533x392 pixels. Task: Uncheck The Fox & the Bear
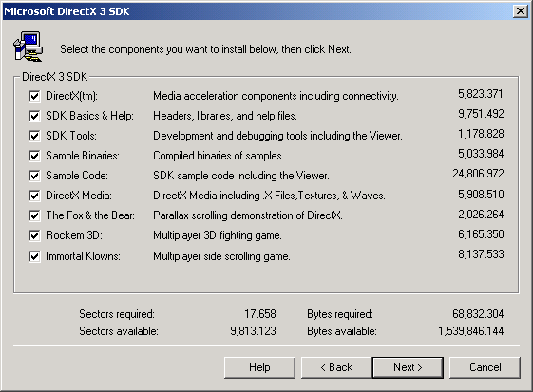pos(34,215)
